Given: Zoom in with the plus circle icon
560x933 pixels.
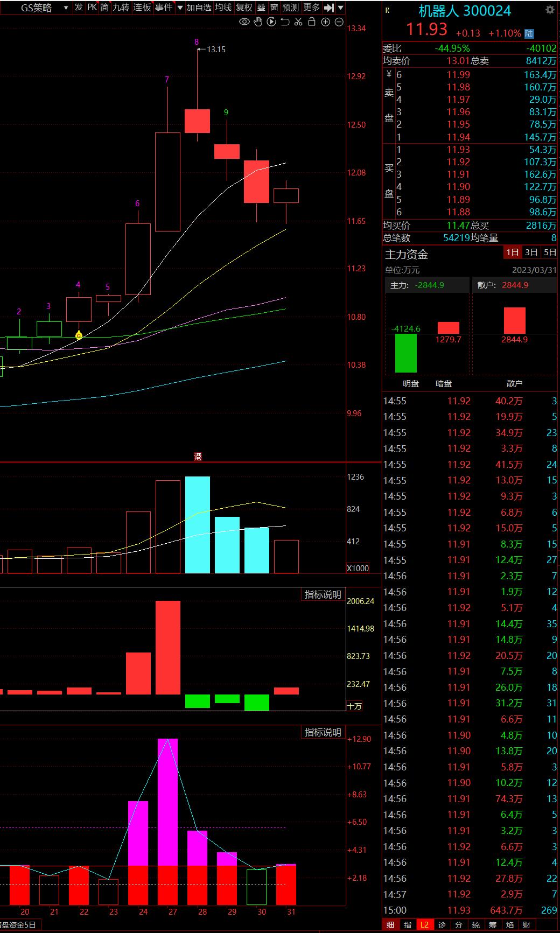Looking at the screenshot, I should click(325, 22).
